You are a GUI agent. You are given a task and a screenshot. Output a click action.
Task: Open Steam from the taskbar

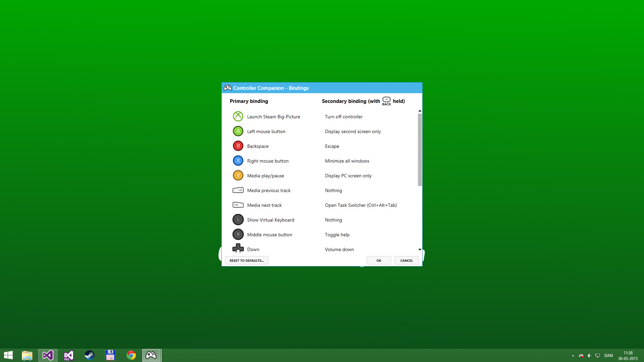pyautogui.click(x=89, y=355)
